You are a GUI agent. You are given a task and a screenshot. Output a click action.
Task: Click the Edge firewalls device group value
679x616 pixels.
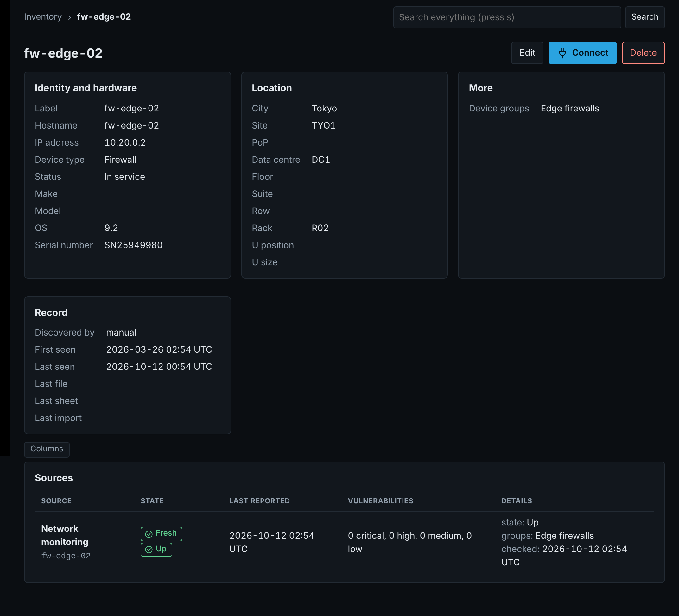570,108
